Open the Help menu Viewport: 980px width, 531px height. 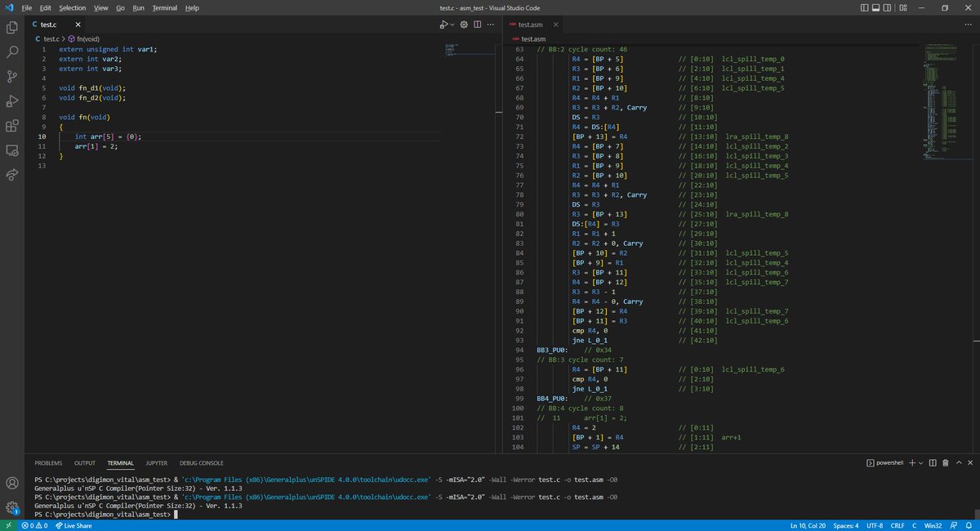click(192, 7)
